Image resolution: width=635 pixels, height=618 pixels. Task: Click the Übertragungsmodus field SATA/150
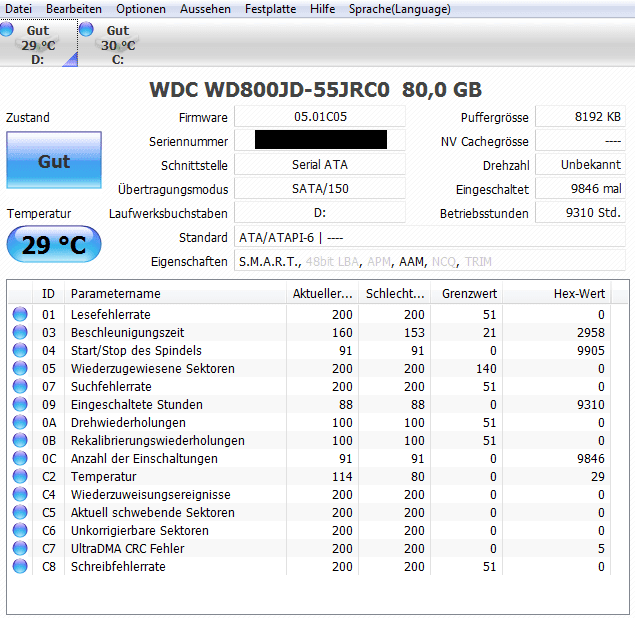click(320, 189)
